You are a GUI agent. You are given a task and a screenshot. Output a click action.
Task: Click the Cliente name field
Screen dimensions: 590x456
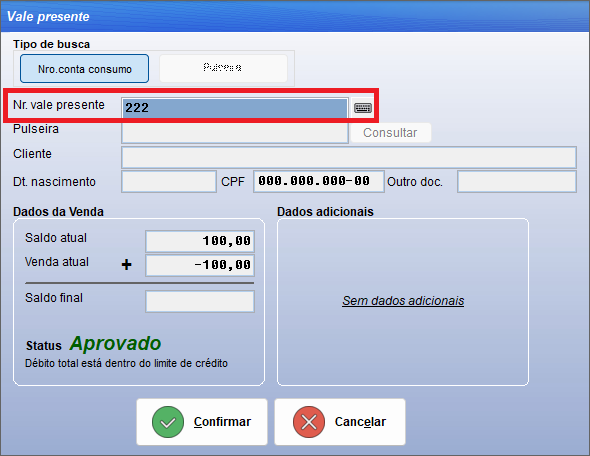pyautogui.click(x=349, y=157)
